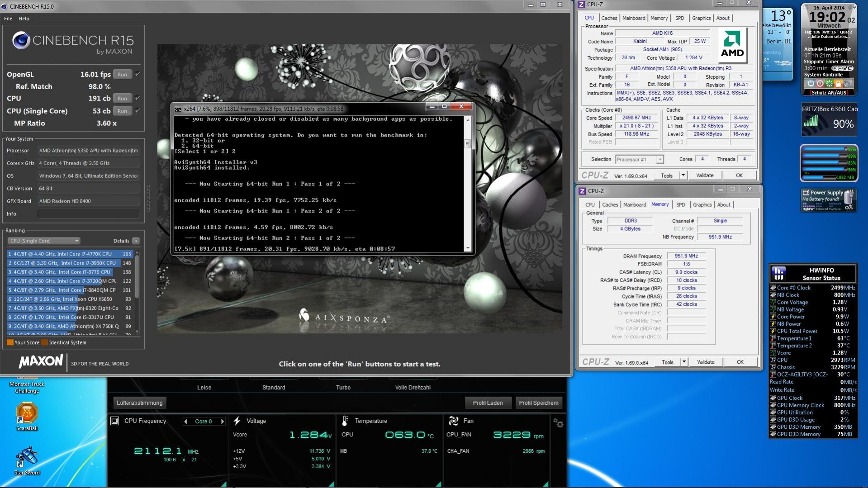Click the x264 console window title icon
The height and width of the screenshot is (488, 868).
(178, 109)
